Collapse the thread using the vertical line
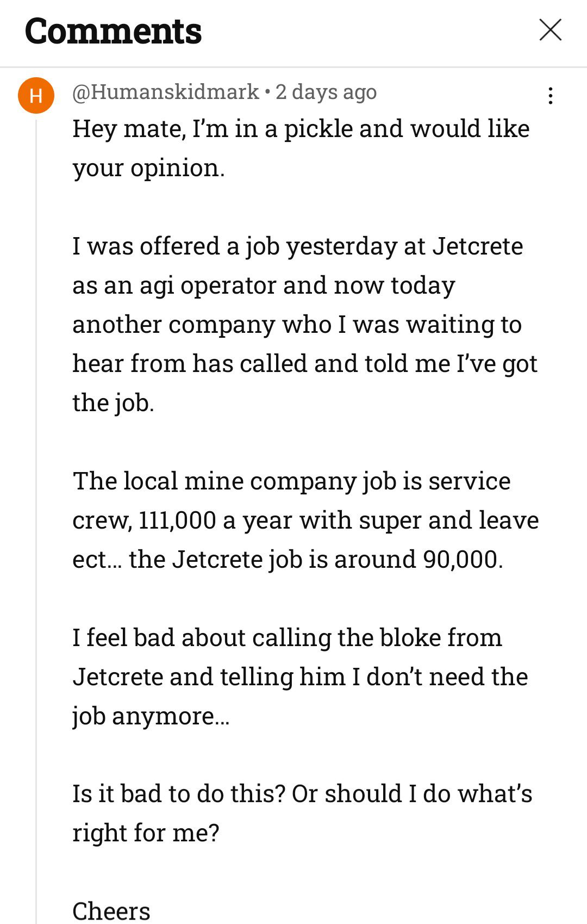 [36, 489]
